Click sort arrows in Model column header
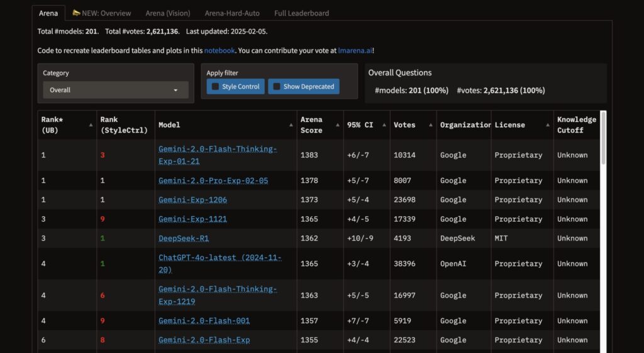Image resolution: width=644 pixels, height=353 pixels. pyautogui.click(x=291, y=125)
